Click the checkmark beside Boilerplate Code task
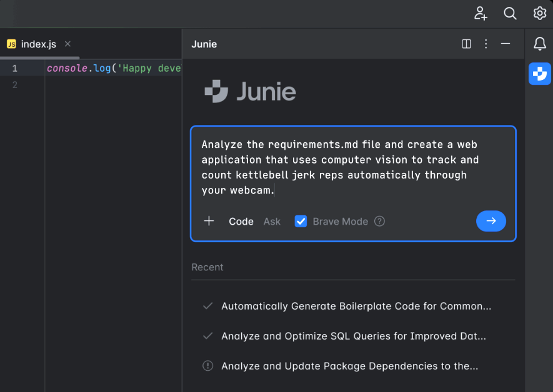The image size is (553, 392). click(x=207, y=306)
